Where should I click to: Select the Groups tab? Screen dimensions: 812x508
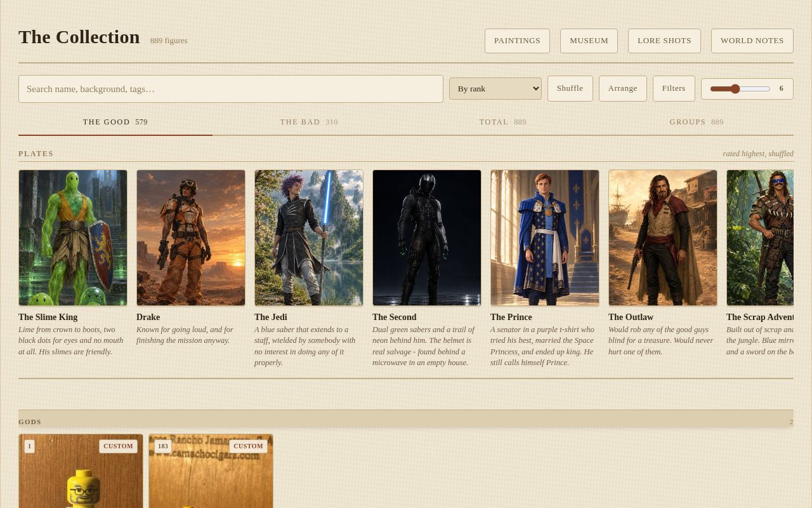tap(697, 122)
